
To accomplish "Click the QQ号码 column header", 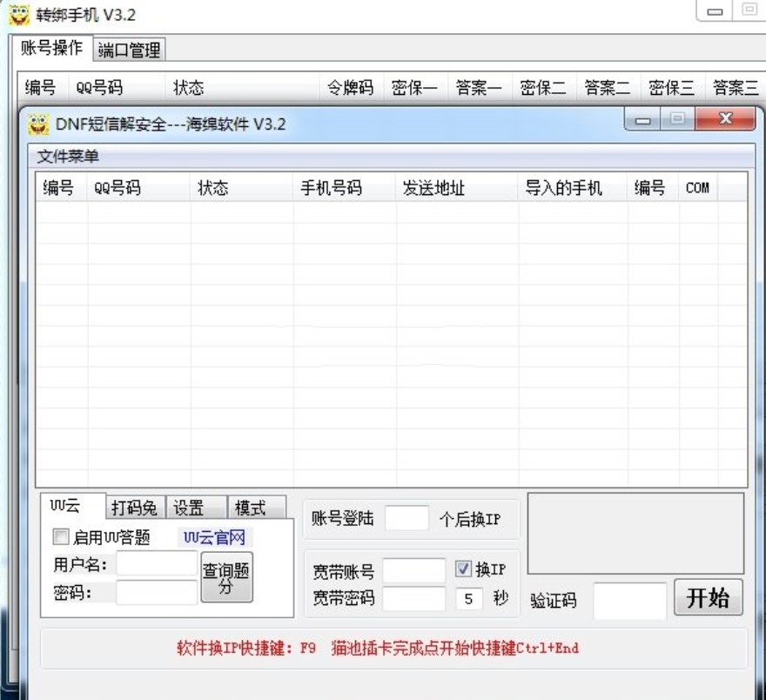I will [118, 188].
